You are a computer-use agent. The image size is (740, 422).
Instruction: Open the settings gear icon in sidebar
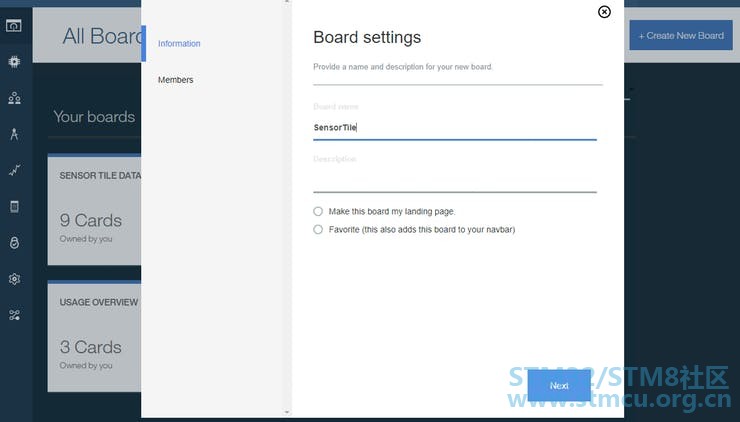click(14, 279)
